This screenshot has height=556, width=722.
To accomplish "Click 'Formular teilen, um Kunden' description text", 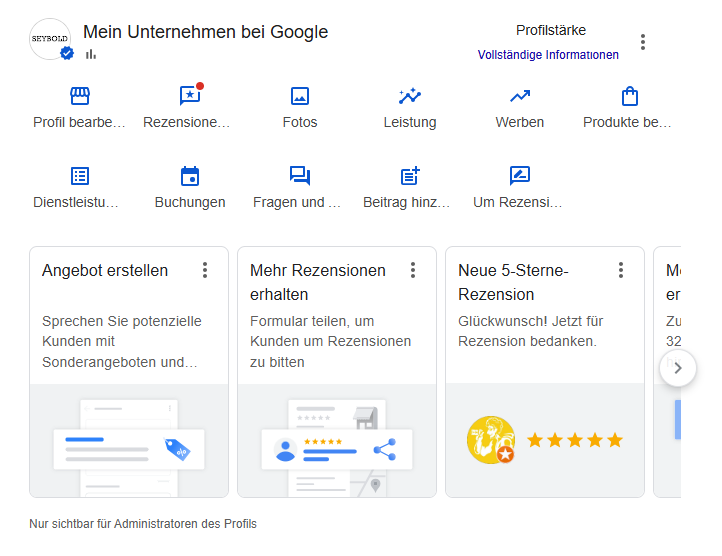I will [x=331, y=342].
